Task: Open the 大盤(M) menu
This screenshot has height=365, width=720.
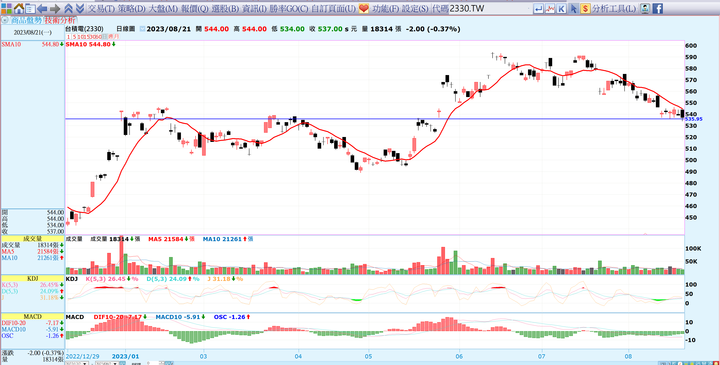Action: point(163,9)
